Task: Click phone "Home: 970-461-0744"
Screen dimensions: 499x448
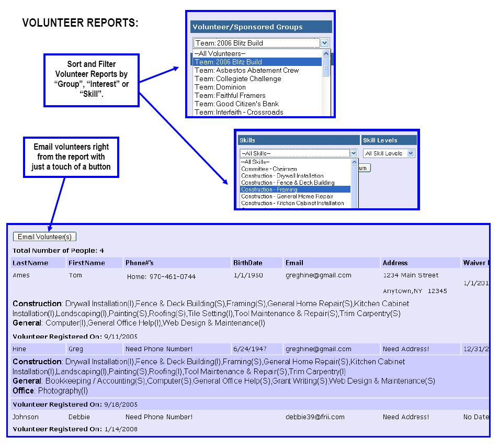Action: (161, 277)
